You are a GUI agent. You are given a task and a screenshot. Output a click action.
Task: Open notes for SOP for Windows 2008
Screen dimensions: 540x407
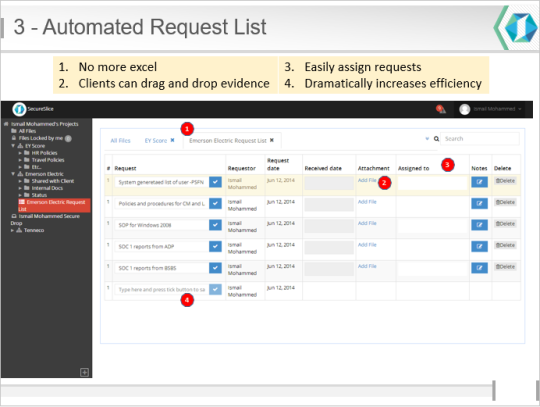click(x=479, y=225)
